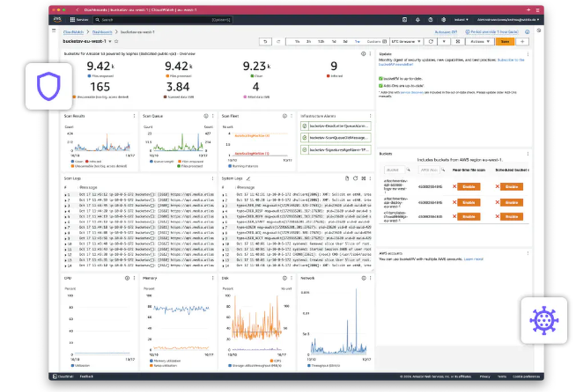The width and height of the screenshot is (576, 392).
Task: Select the 1w time range
Action: click(357, 41)
